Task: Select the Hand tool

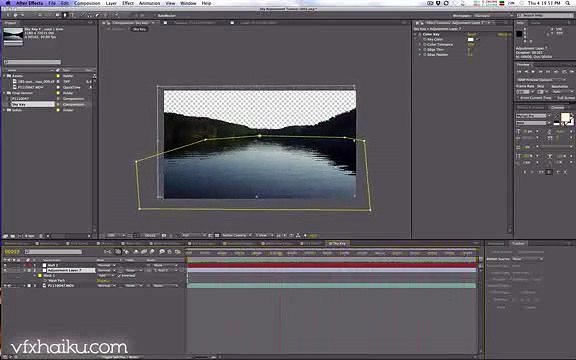Action: [x=15, y=15]
